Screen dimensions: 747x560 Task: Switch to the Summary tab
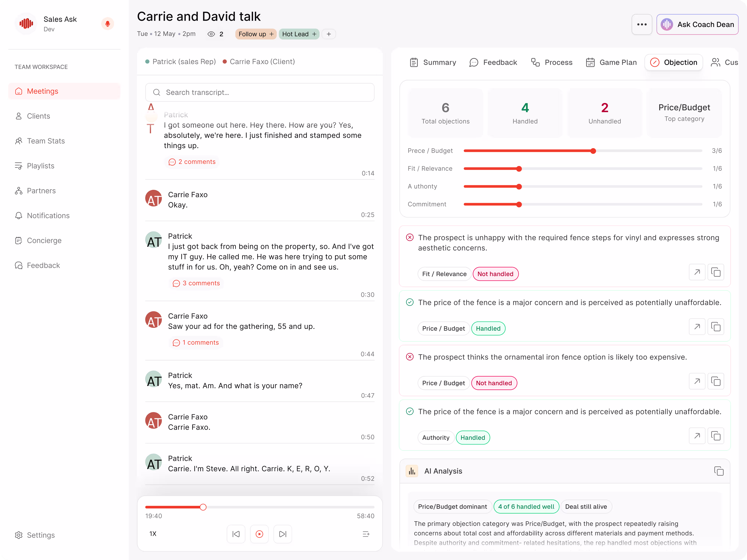pos(433,62)
